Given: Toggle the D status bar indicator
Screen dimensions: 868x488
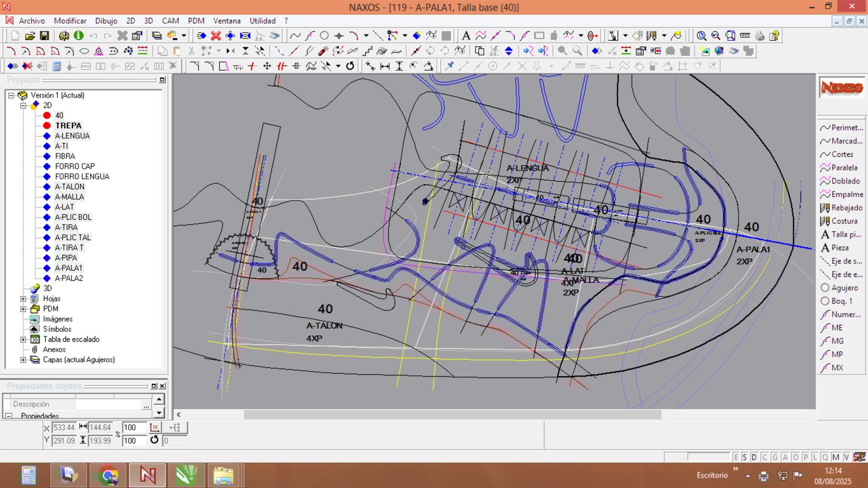Looking at the screenshot, I should [x=754, y=457].
